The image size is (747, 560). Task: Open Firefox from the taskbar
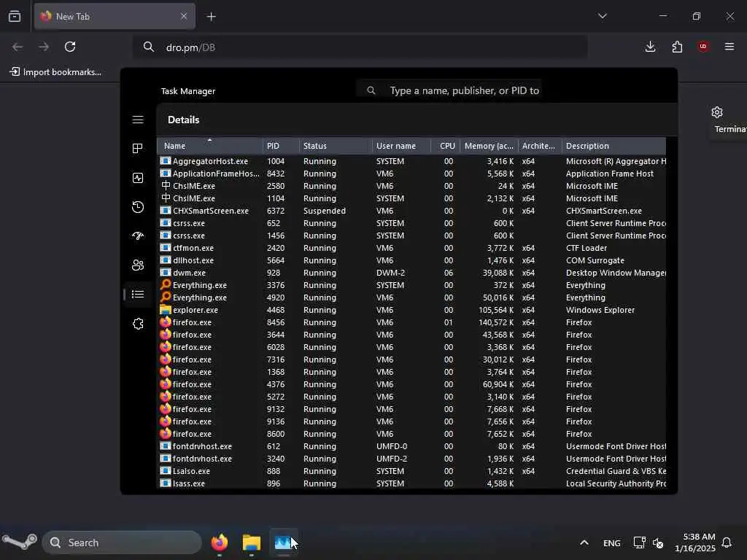219,542
